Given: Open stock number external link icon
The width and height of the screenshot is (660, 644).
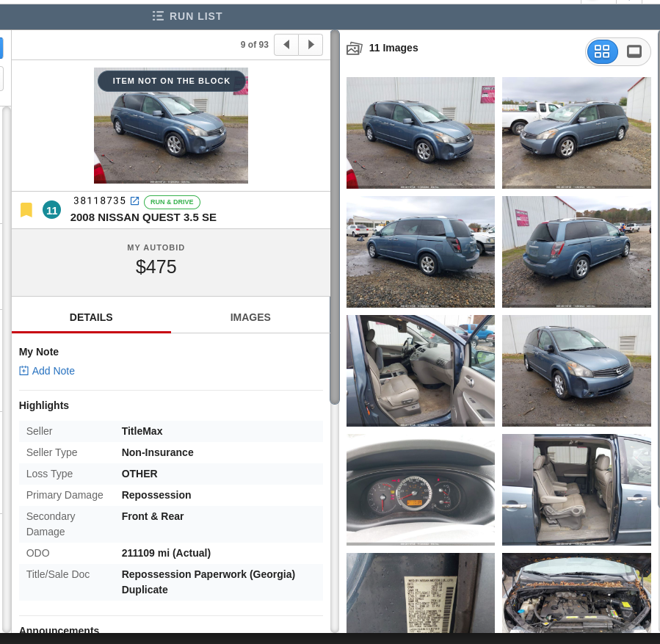Looking at the screenshot, I should coord(134,201).
